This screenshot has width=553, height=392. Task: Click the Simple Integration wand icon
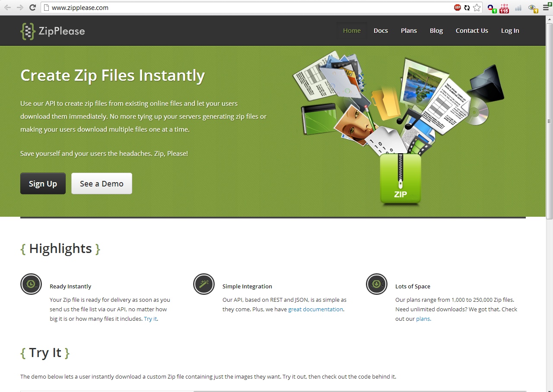pyautogui.click(x=204, y=284)
